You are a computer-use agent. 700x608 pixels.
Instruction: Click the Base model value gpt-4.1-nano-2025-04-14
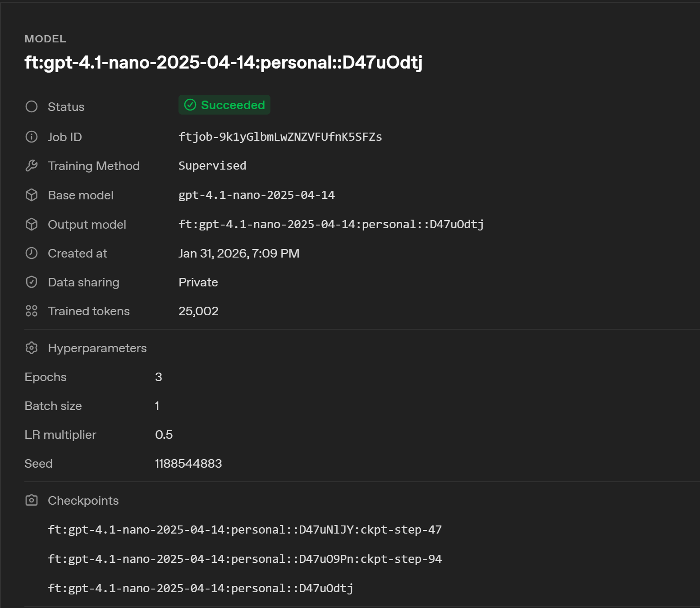coord(256,195)
